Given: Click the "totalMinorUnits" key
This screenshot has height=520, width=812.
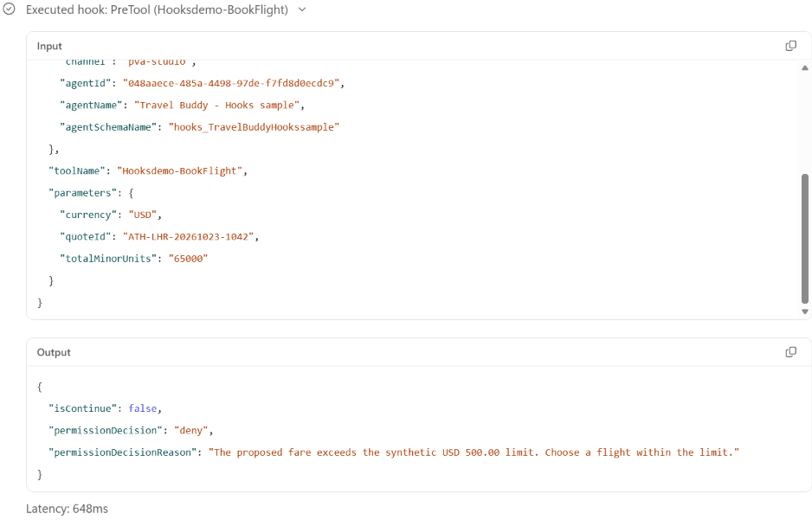Looking at the screenshot, I should [108, 259].
